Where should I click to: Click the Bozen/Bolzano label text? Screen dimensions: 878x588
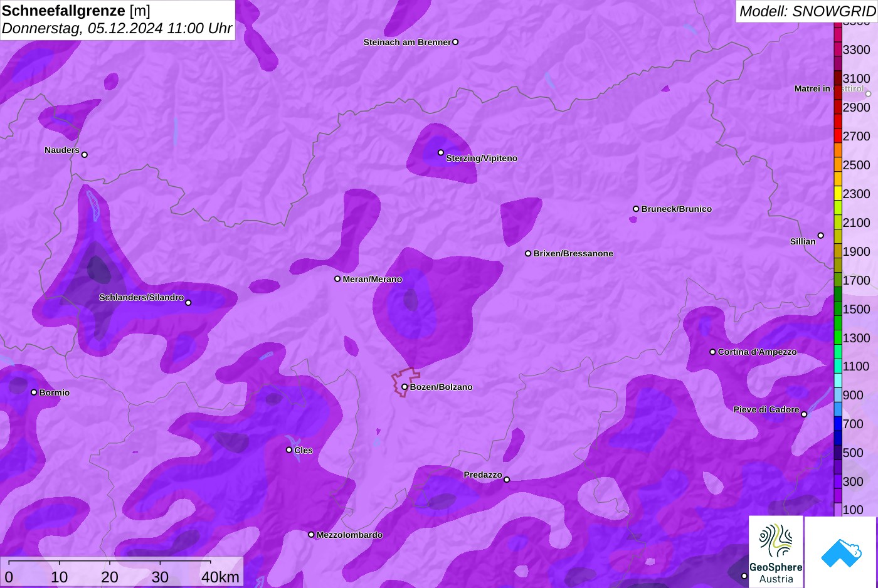click(442, 387)
